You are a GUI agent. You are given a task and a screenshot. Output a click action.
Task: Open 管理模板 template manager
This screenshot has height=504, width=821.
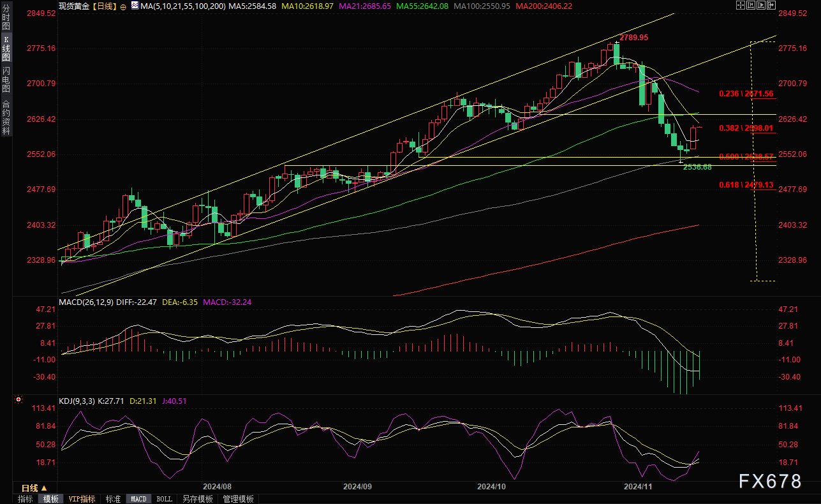coord(238,499)
